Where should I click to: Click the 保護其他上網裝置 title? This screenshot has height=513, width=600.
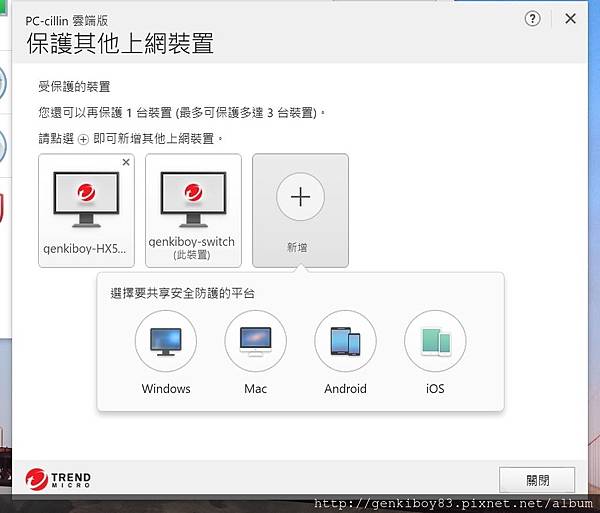[x=120, y=43]
